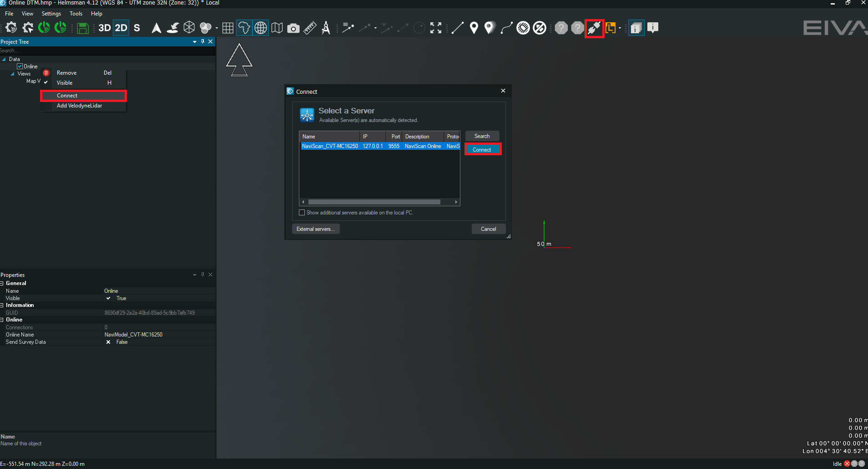
Task: Click the wireframe cube icon
Action: [x=189, y=28]
